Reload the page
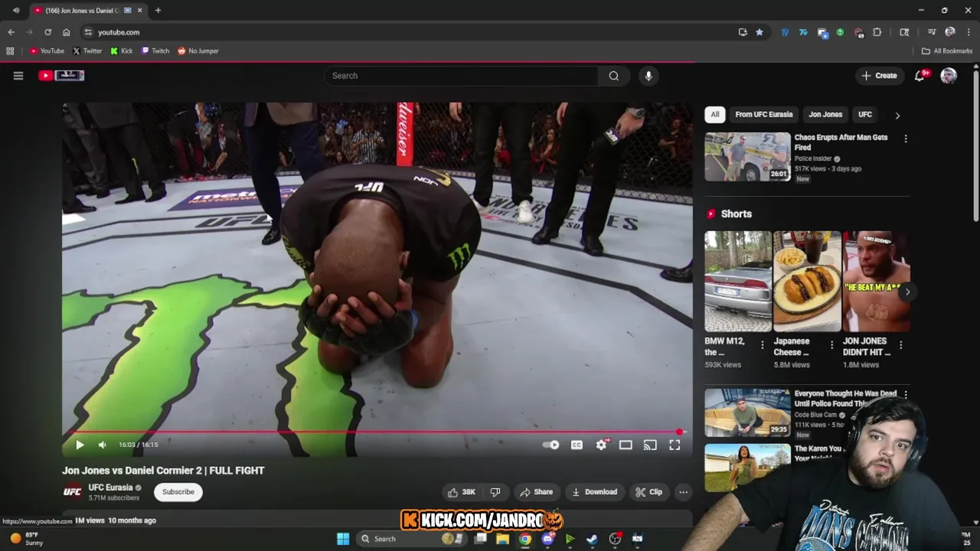This screenshot has width=980, height=551. point(47,32)
